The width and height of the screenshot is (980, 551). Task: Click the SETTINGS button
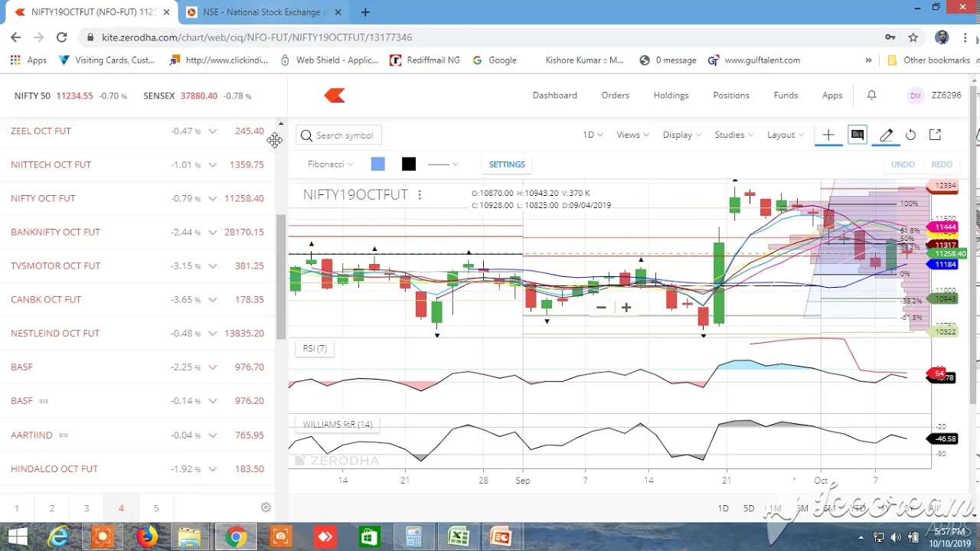click(x=507, y=164)
